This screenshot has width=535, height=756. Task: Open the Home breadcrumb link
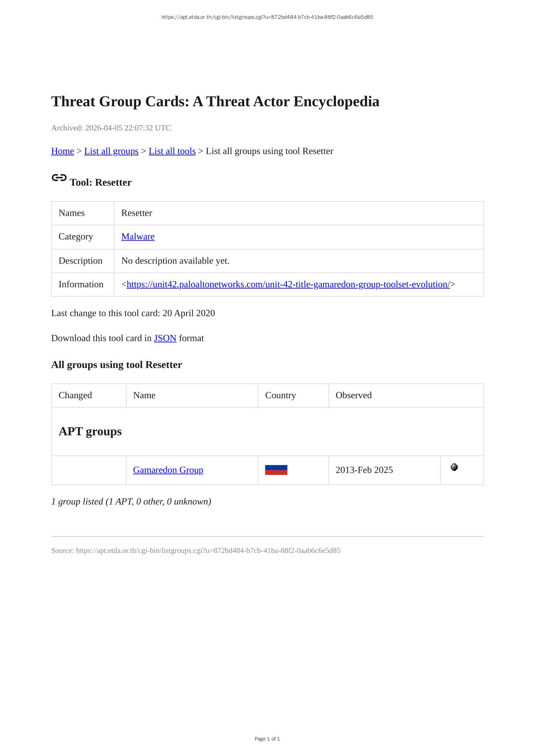(62, 151)
